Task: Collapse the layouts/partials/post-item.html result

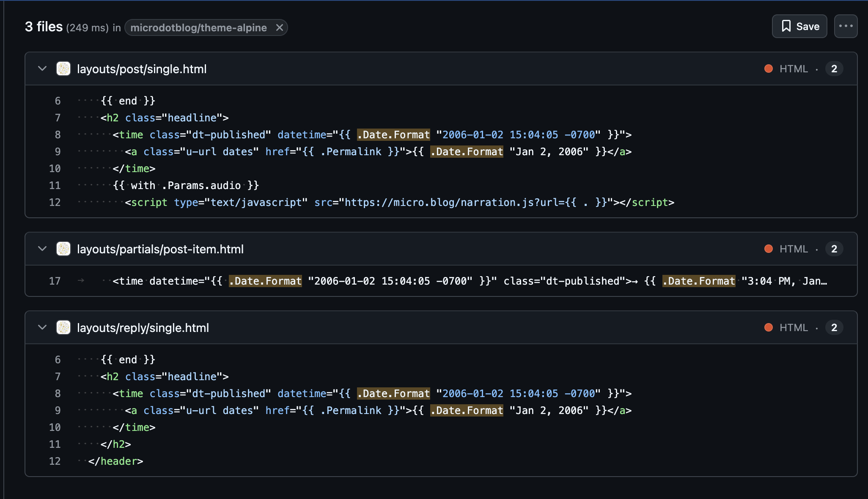Action: coord(42,249)
